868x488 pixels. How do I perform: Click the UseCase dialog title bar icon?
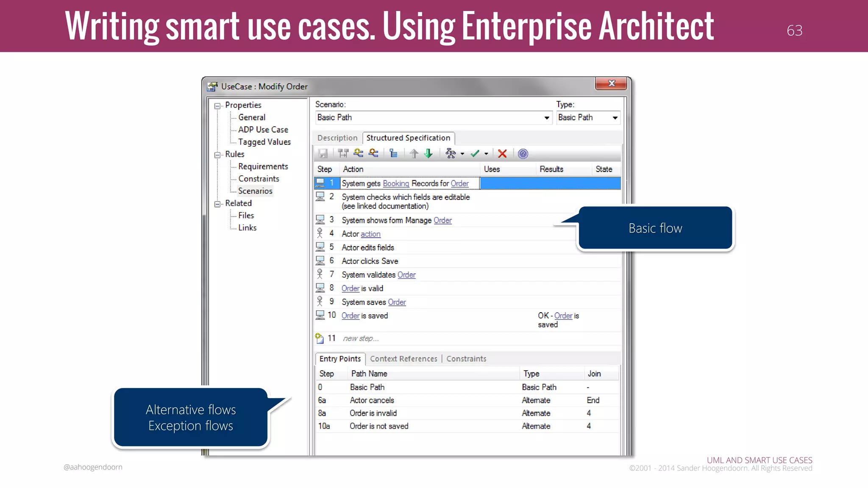point(213,86)
